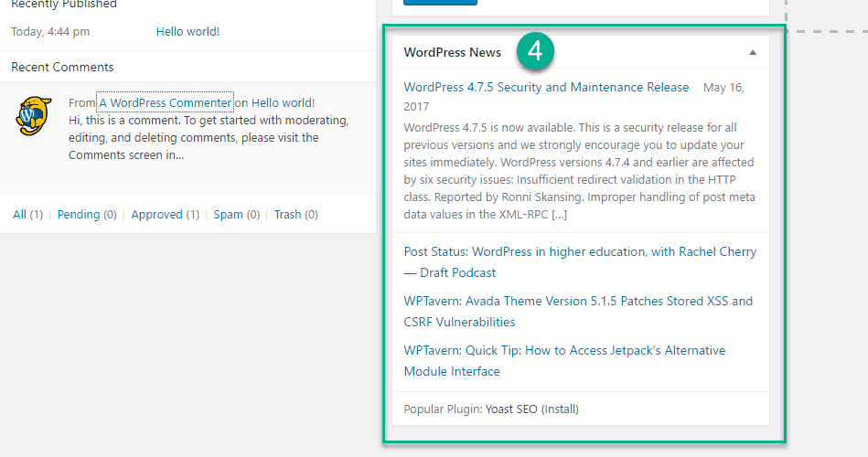This screenshot has width=868, height=457.
Task: Open WordPress 4.7.5 Security and Maintenance Release
Action: [546, 87]
